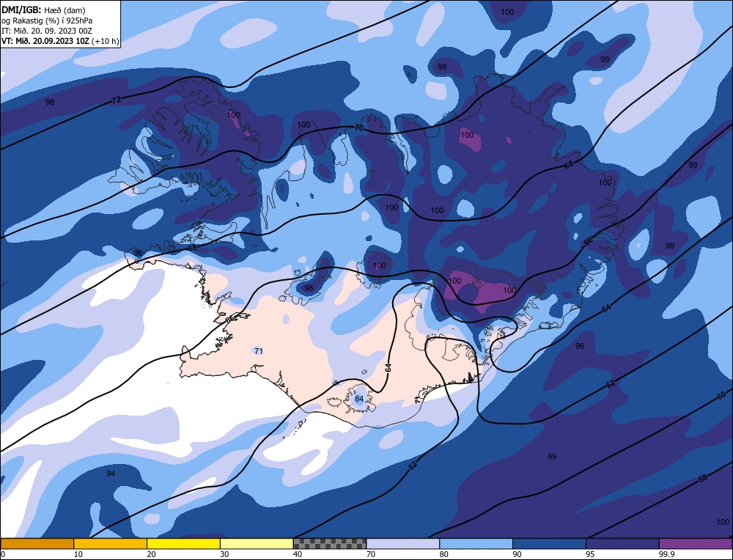Viewport: 733px width, 560px height.
Task: Select the 'og Rakastig (%) í 925hPa' text
Action: (x=47, y=21)
